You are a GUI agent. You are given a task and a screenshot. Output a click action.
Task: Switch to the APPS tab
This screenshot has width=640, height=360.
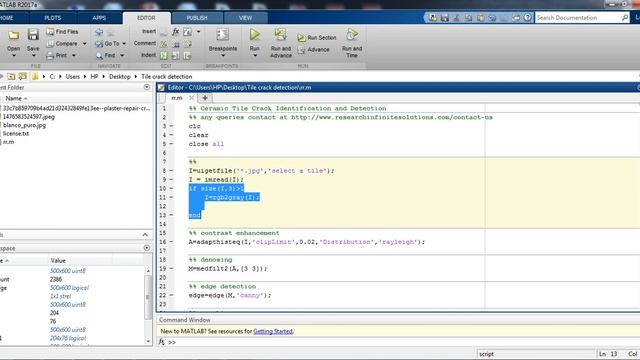pos(99,18)
